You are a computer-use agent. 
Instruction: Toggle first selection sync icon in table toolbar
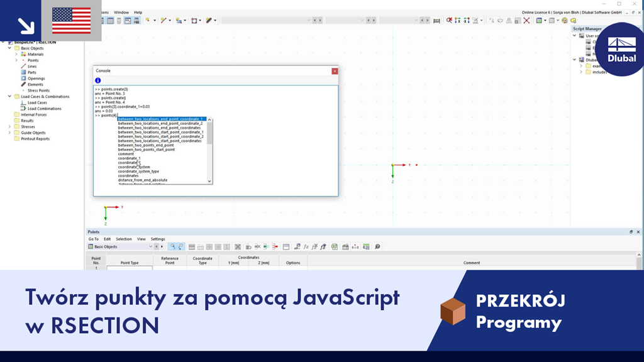point(172,246)
